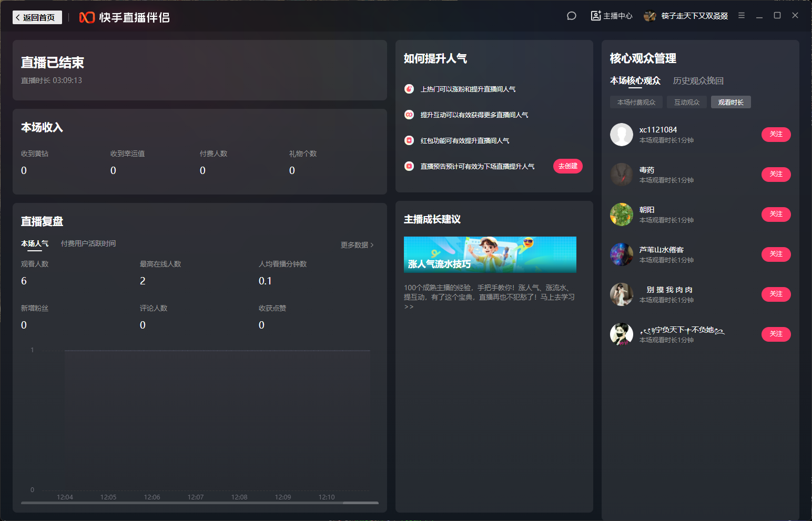Click 收到黄钻 label
This screenshot has height=521, width=812.
tap(35, 154)
